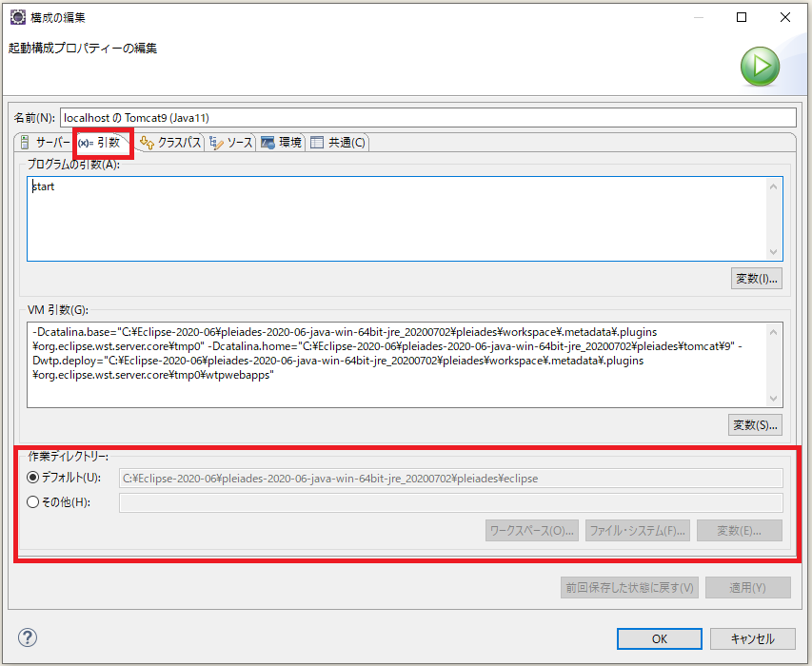Click up arrow of program arguments scrollbar
The image size is (812, 666).
tap(774, 186)
